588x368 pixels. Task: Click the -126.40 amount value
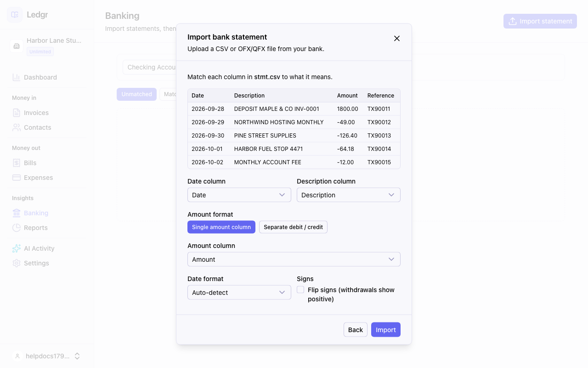pos(347,136)
